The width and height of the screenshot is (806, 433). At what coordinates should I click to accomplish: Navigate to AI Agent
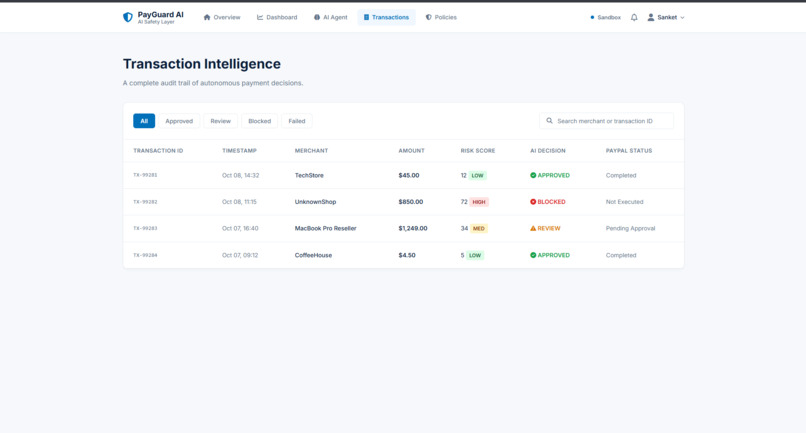pyautogui.click(x=331, y=17)
